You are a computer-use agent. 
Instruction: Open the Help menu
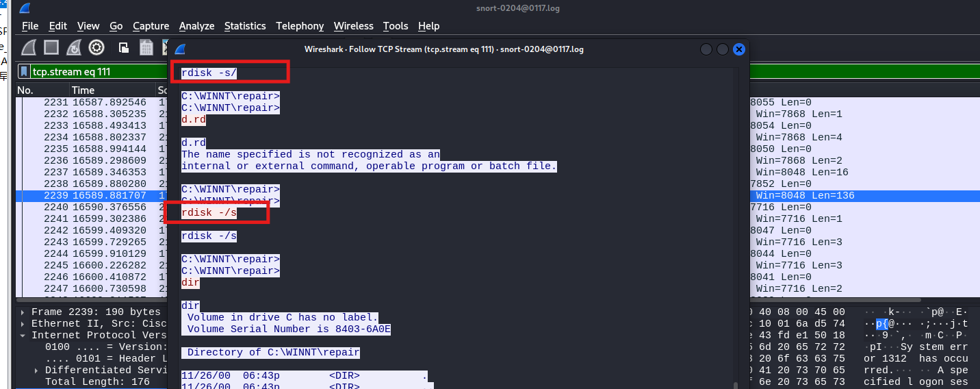428,26
